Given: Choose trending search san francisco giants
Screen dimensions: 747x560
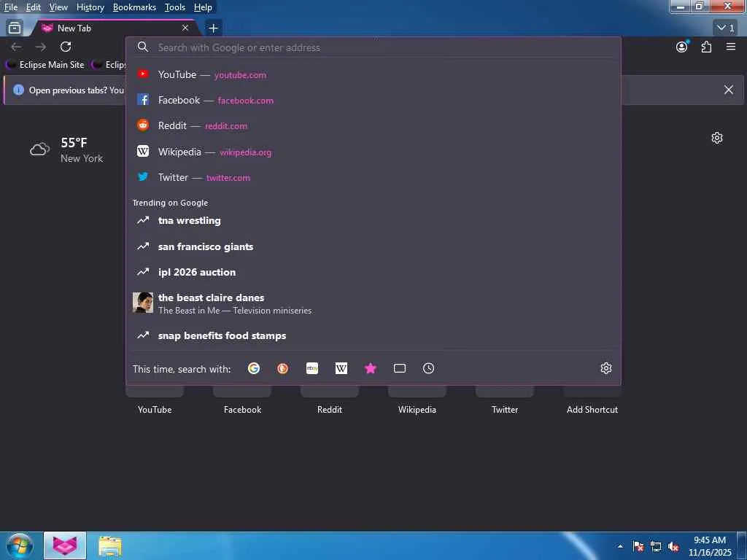Looking at the screenshot, I should click(373, 246).
